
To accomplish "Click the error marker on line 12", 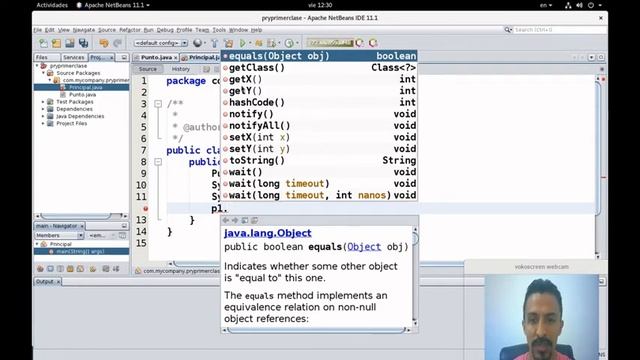I will [x=146, y=209].
